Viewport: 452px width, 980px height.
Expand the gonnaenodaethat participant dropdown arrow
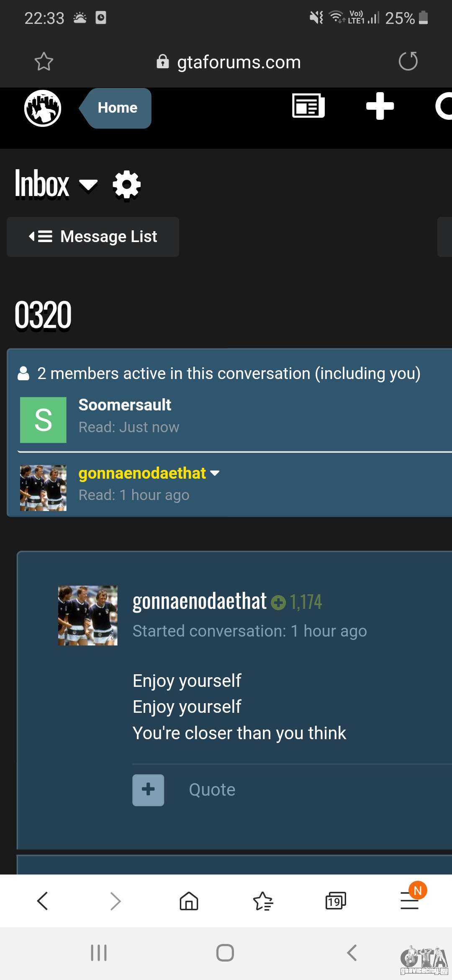215,473
